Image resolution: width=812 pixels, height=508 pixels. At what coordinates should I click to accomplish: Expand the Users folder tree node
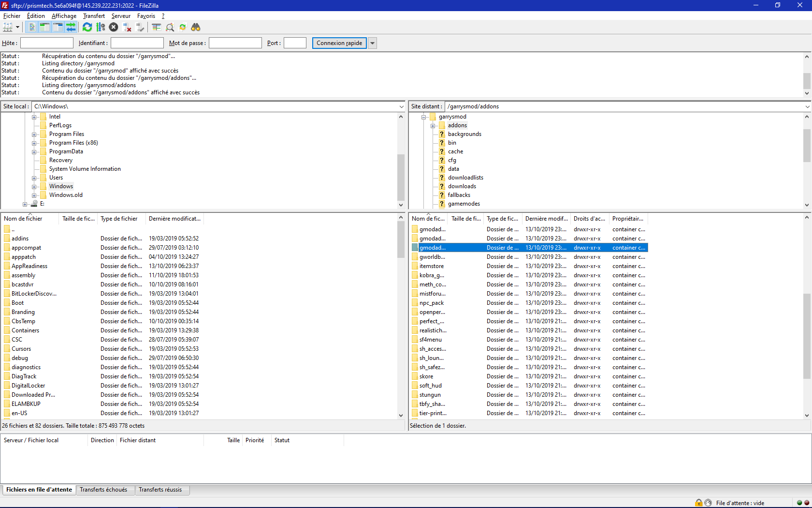point(34,178)
